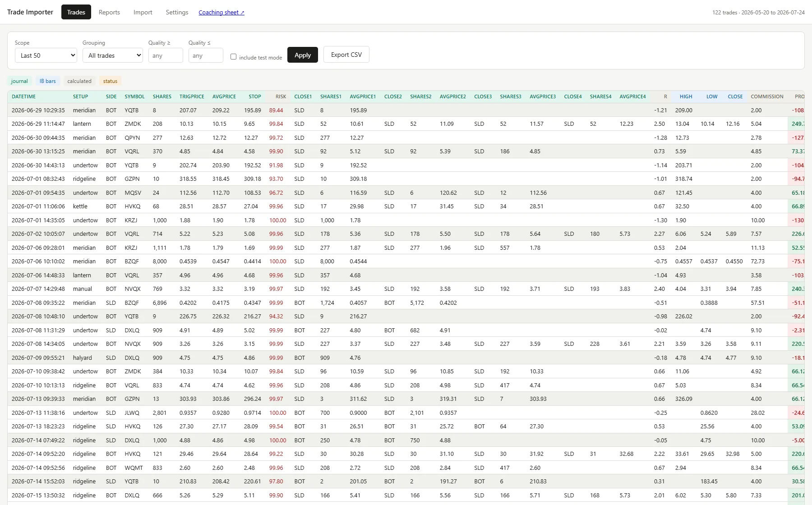Screen dimensions: 812x505
Task: Click the SIDE column header
Action: [x=111, y=96]
